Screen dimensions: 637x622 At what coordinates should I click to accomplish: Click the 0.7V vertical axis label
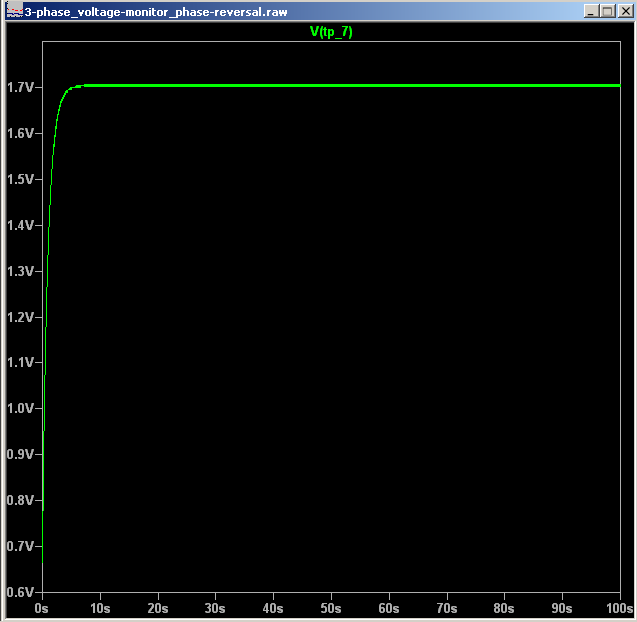pos(20,546)
